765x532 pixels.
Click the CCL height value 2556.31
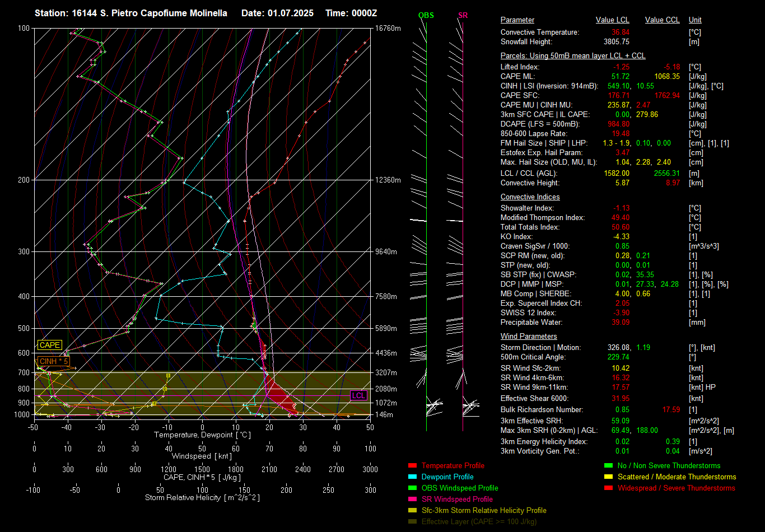click(667, 173)
